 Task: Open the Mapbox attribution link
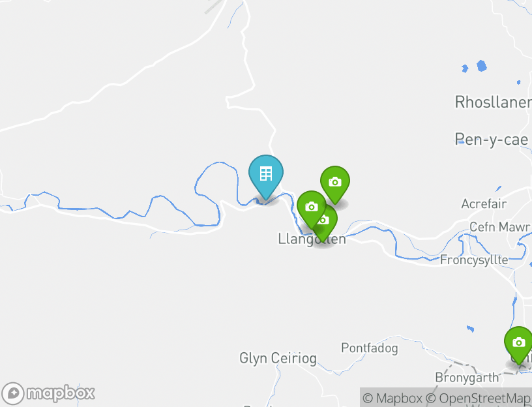[392, 398]
